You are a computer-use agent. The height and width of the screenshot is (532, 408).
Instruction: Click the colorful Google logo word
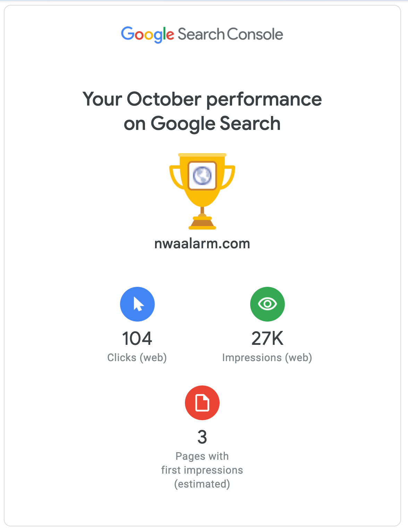point(147,34)
